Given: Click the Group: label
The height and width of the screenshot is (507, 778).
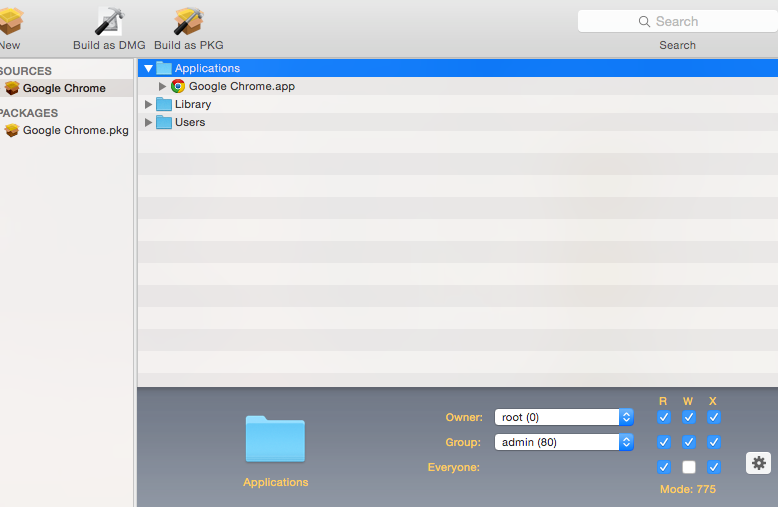Looking at the screenshot, I should [463, 442].
